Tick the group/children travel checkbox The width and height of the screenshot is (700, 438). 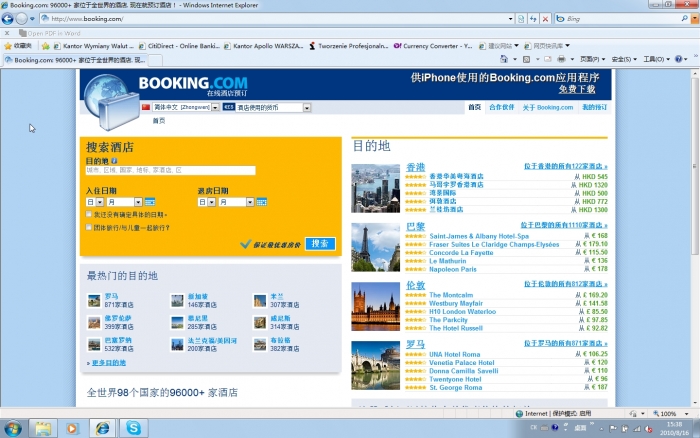pyautogui.click(x=89, y=227)
